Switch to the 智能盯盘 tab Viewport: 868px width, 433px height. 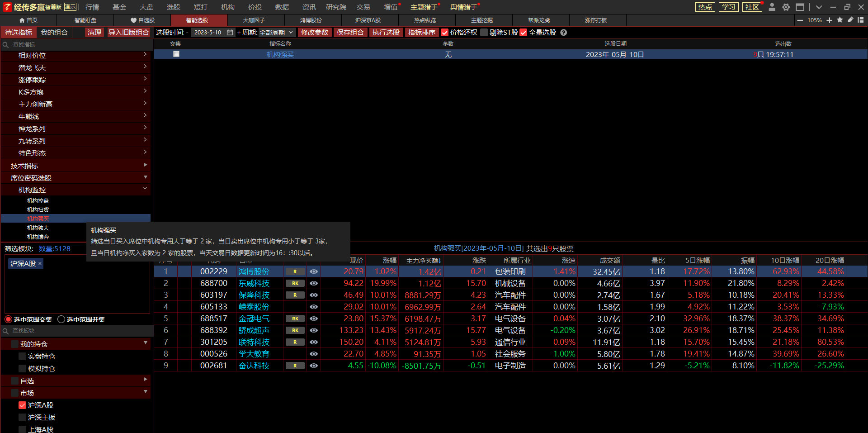pos(85,20)
